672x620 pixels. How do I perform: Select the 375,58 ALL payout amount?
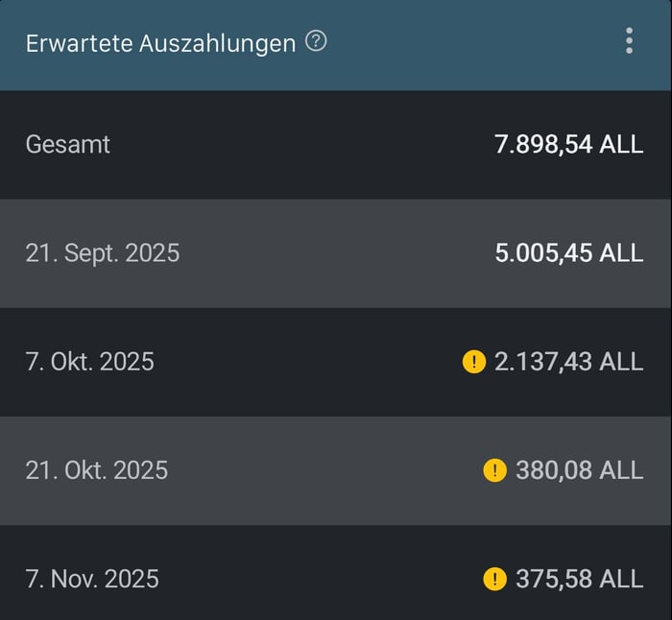pos(579,579)
